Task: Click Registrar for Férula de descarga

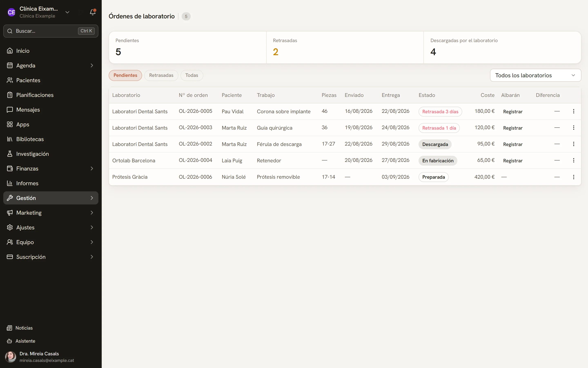Action: (x=513, y=144)
